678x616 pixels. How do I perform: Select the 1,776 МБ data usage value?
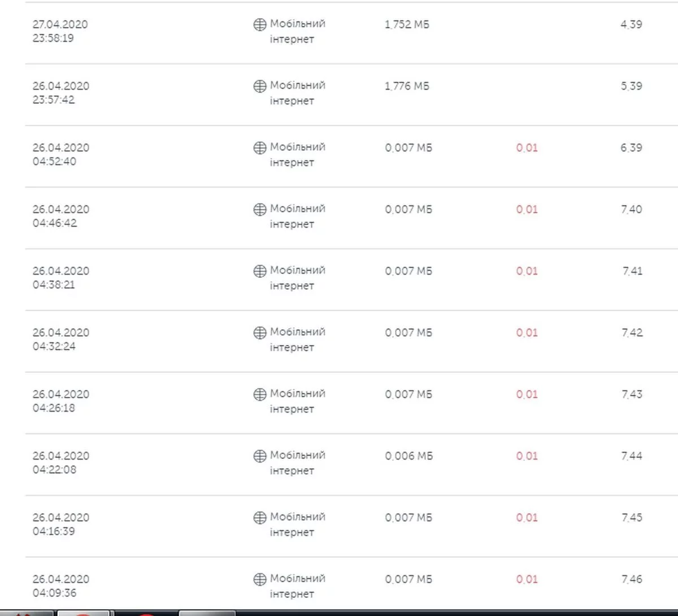click(407, 86)
